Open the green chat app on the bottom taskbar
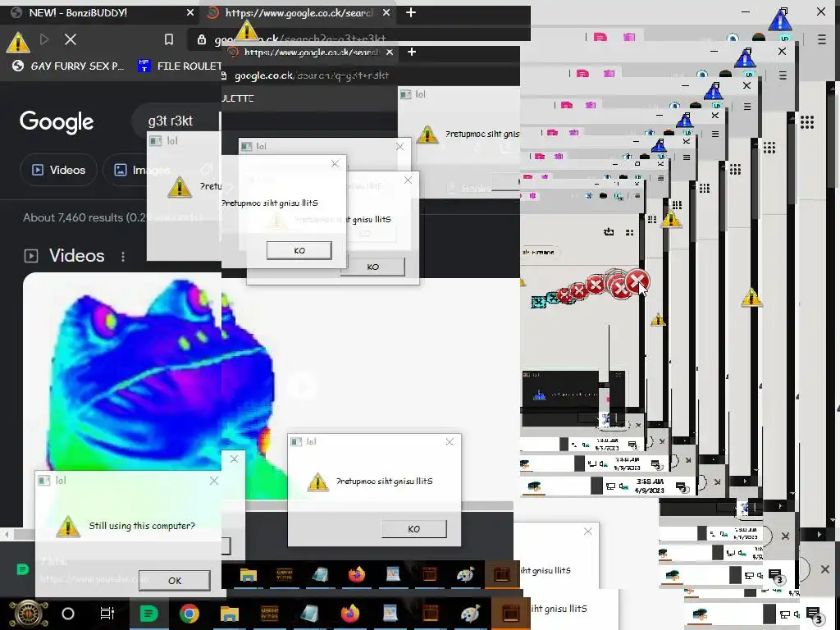Screen dimensions: 840x630 tap(148, 614)
